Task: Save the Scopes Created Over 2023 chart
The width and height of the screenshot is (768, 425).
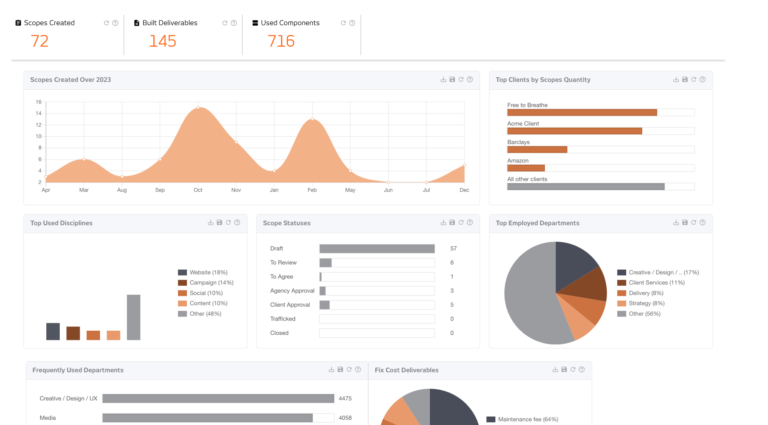Action: (452, 79)
